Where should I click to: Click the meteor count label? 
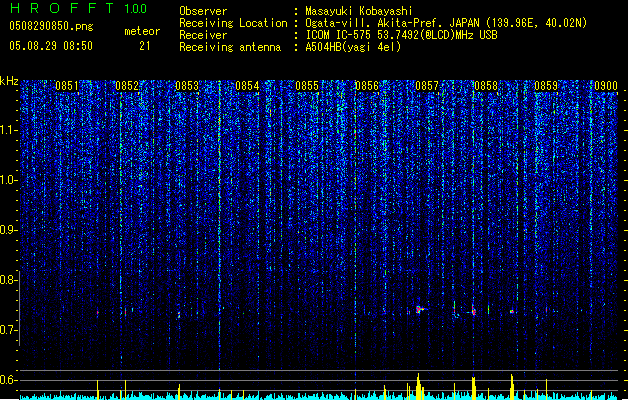[x=142, y=31]
